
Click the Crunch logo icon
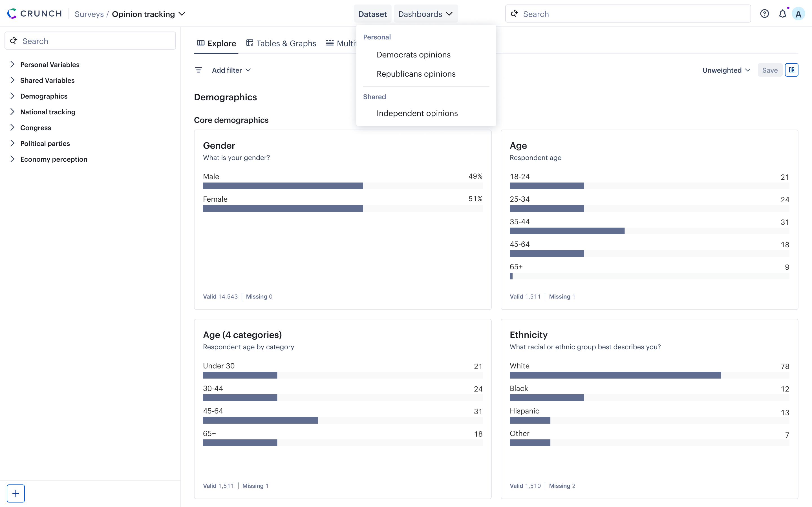coord(12,14)
